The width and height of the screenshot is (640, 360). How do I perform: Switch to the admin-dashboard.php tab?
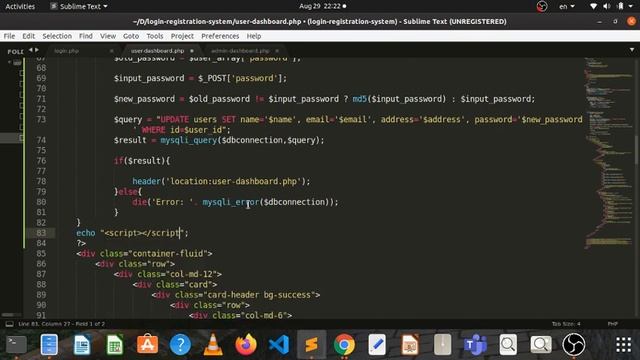click(x=240, y=51)
